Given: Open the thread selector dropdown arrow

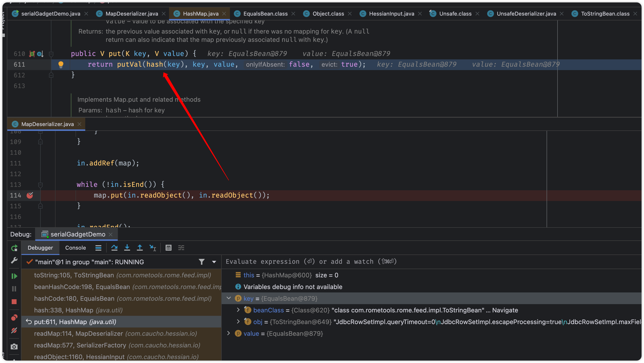Looking at the screenshot, I should coord(214,262).
